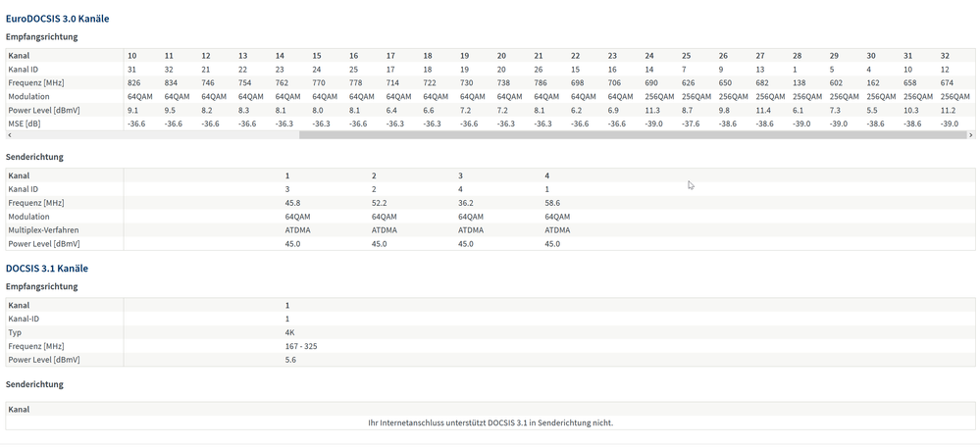Click the 4K Typ value

(x=290, y=332)
